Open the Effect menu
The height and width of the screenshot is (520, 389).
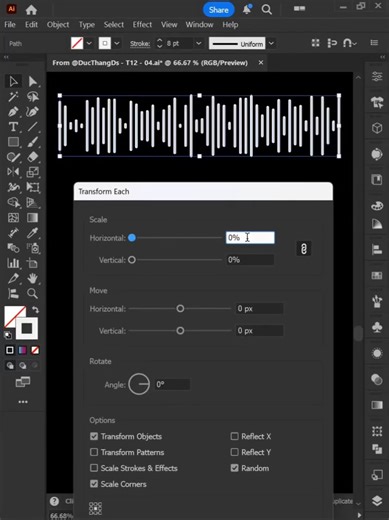point(142,25)
